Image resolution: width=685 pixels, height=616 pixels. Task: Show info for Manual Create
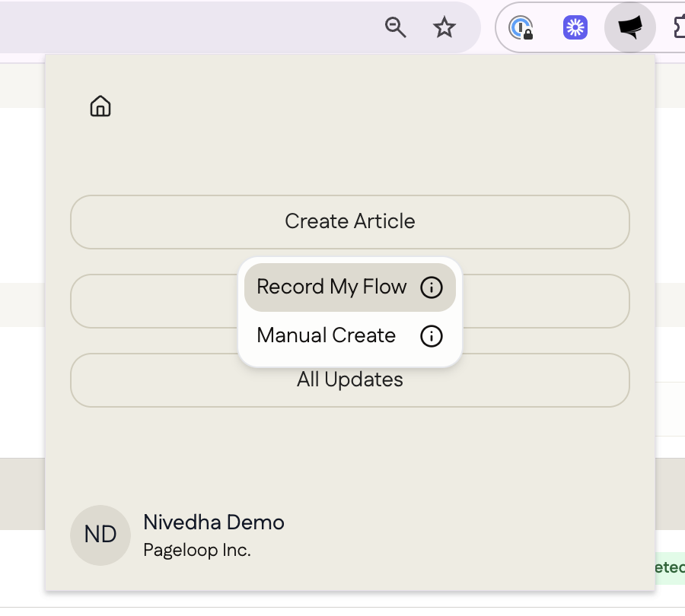[x=432, y=336]
